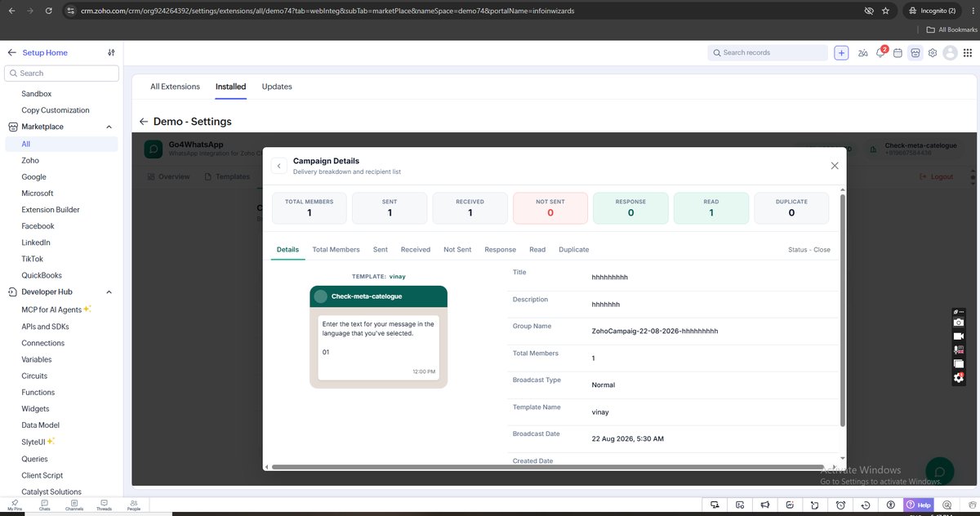Screen dimensions: 980x516
Task: Click the recent history clock icon in bottom bar
Action: pyautogui.click(x=866, y=505)
